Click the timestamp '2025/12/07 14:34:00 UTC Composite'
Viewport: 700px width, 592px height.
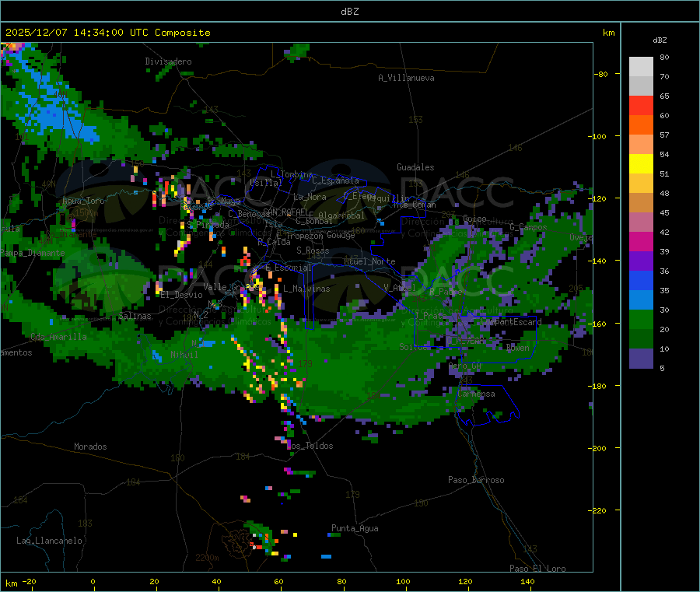pos(107,33)
